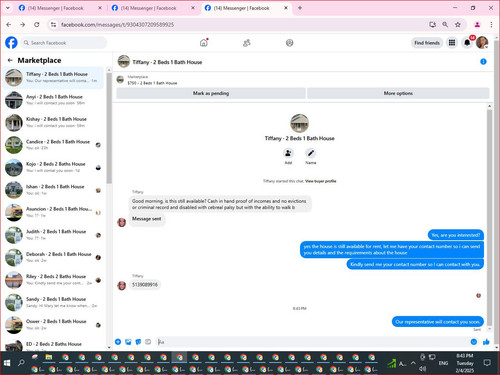This screenshot has width=500, height=375.
Task: Open Home feed icon in top navigation
Action: [x=204, y=43]
